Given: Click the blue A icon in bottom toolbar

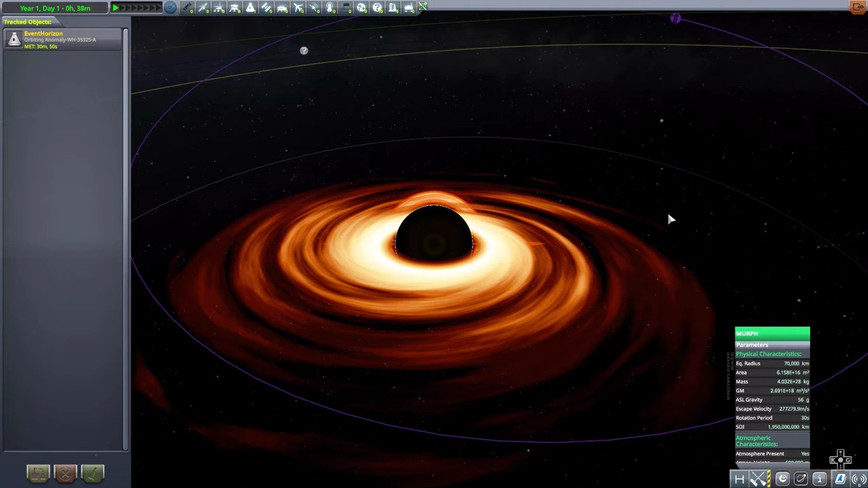Looking at the screenshot, I should pyautogui.click(x=840, y=479).
